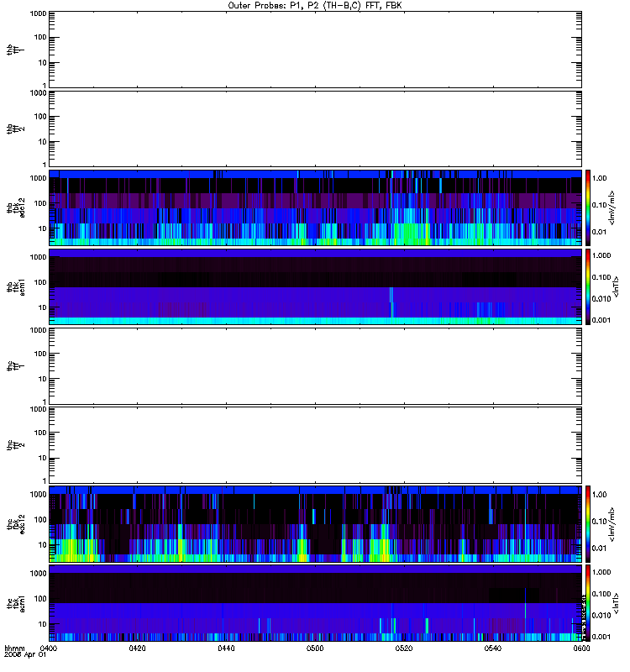Click the '1000' tick of thb fbk edc12 panel
The image size is (630, 672).
[38, 178]
